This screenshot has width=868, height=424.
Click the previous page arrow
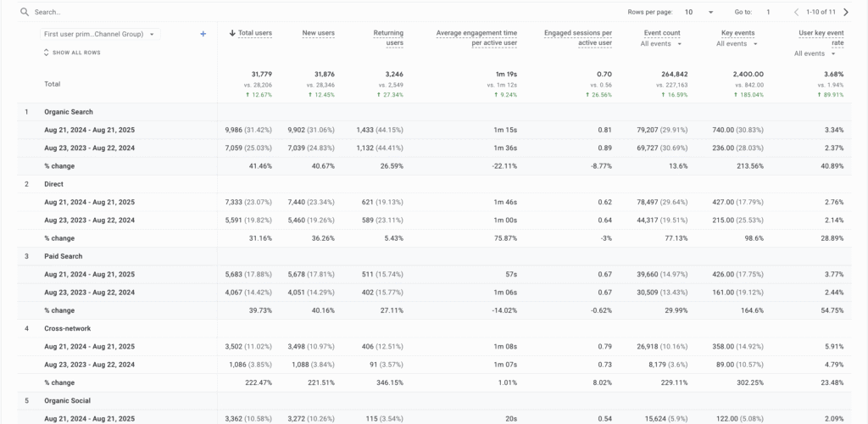tap(796, 13)
